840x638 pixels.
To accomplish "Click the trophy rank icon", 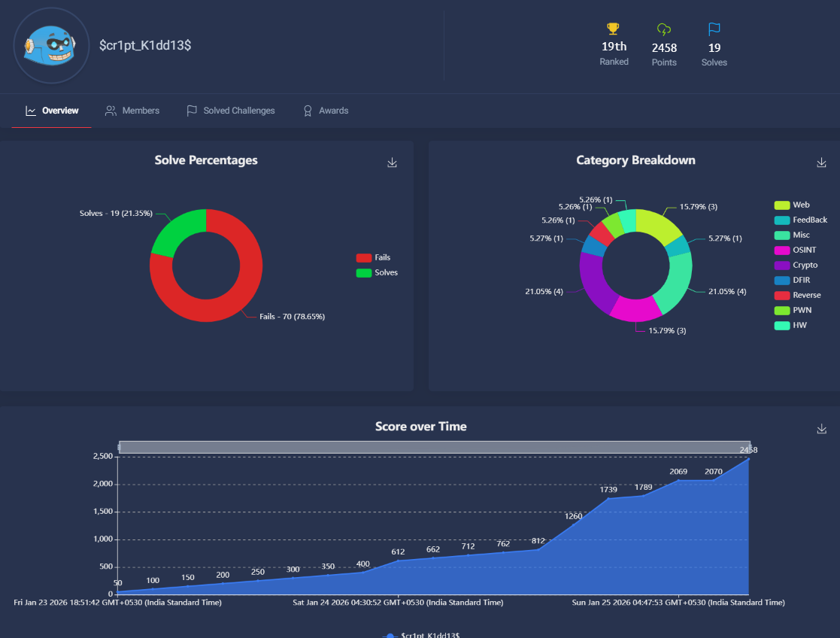I will tap(613, 29).
